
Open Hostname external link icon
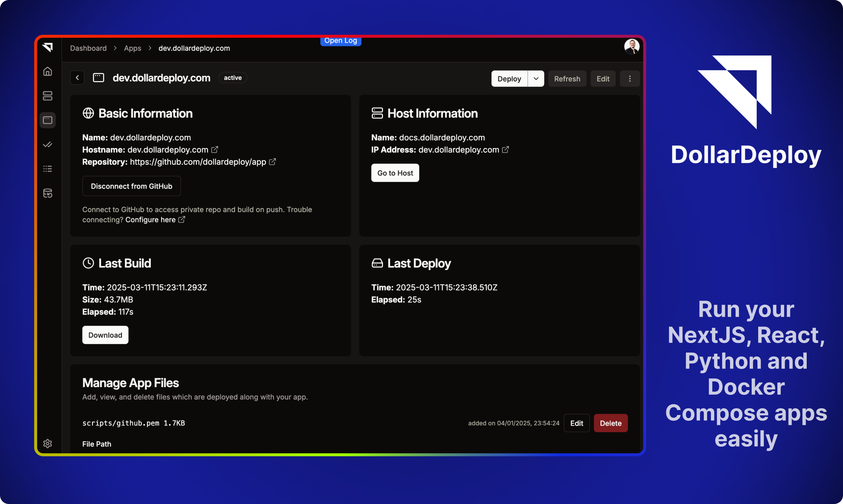214,149
